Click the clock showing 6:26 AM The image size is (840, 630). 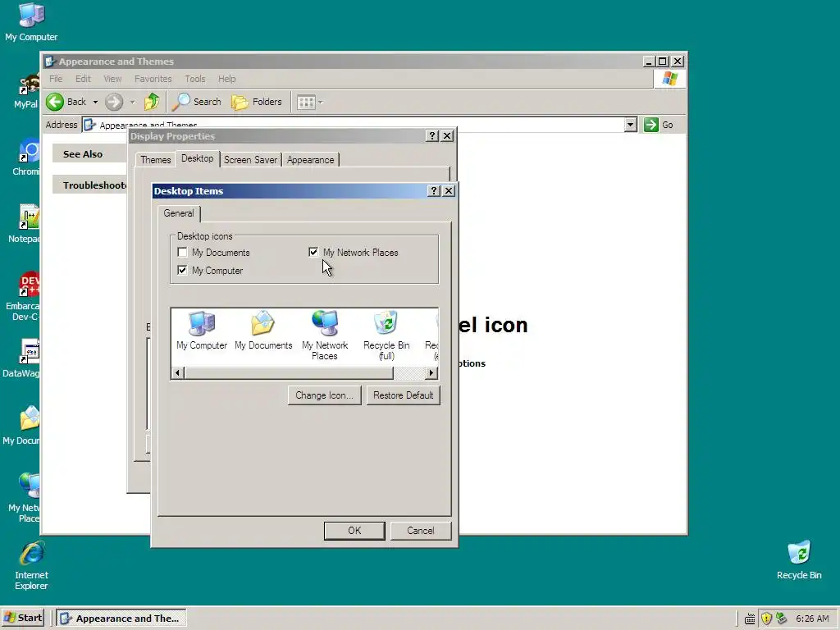click(x=812, y=619)
